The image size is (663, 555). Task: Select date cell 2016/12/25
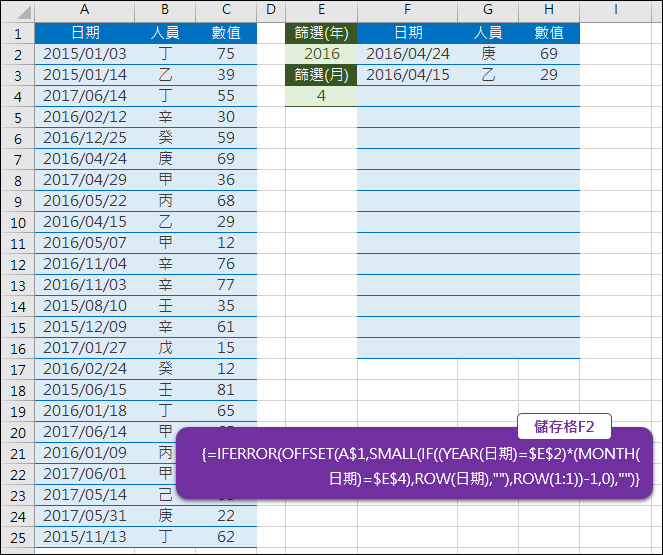point(85,138)
